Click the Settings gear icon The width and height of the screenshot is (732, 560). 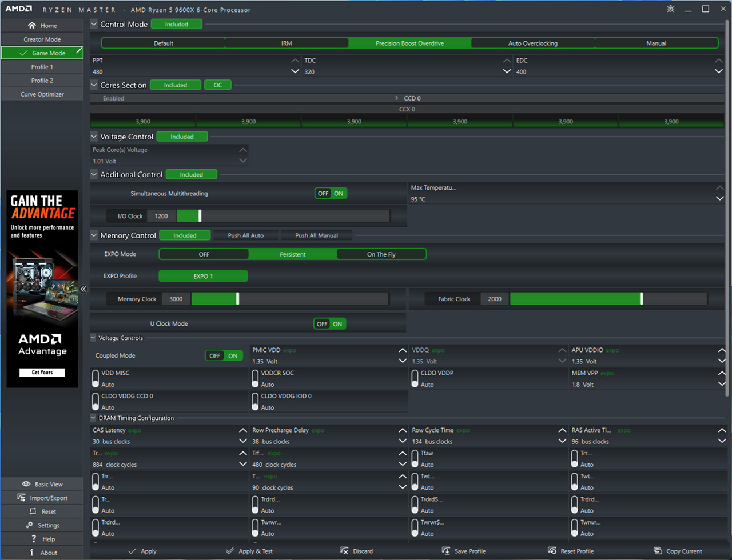point(30,525)
